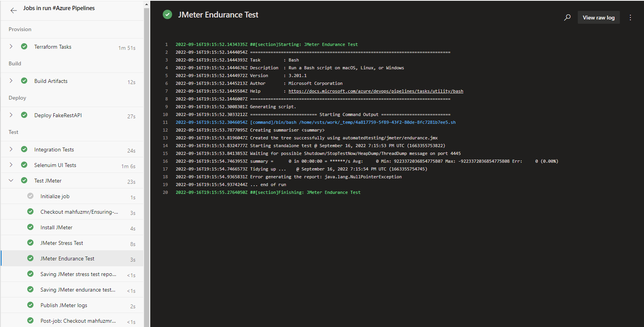
Task: Click Test JMeter success status icon
Action: click(24, 180)
